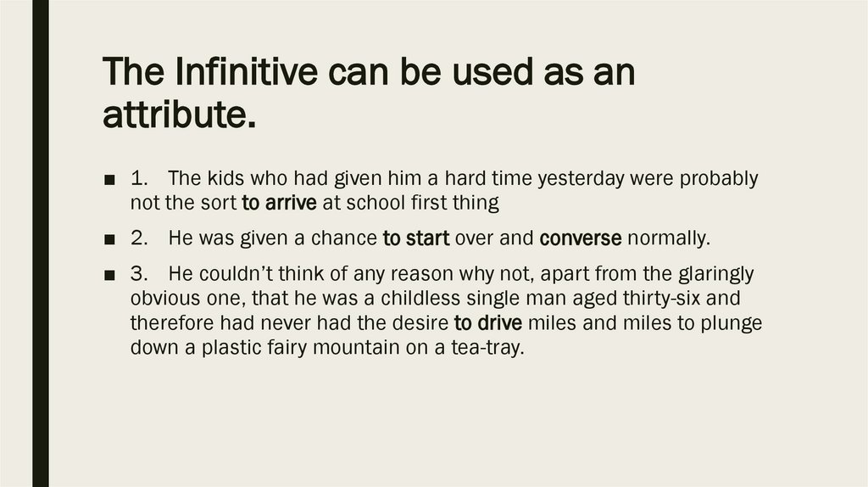Click the bold phrase 'to drive'
Screen dimensions: 868x487
click(488, 323)
